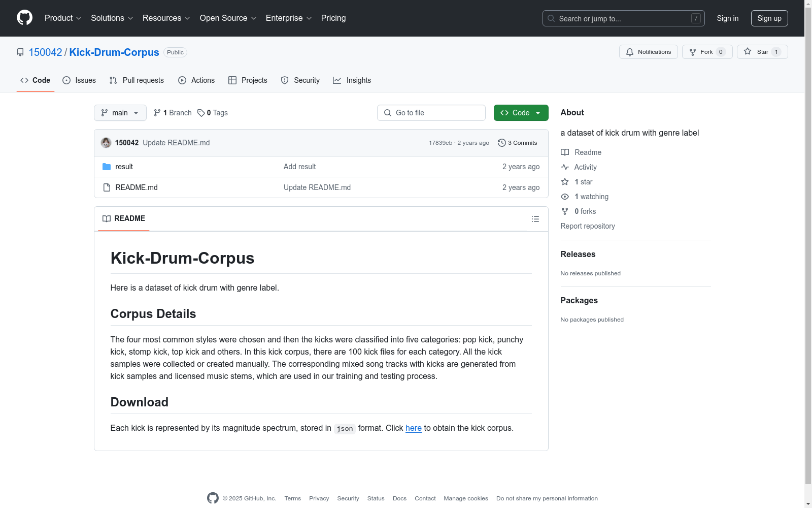Fork this repository

(x=707, y=52)
